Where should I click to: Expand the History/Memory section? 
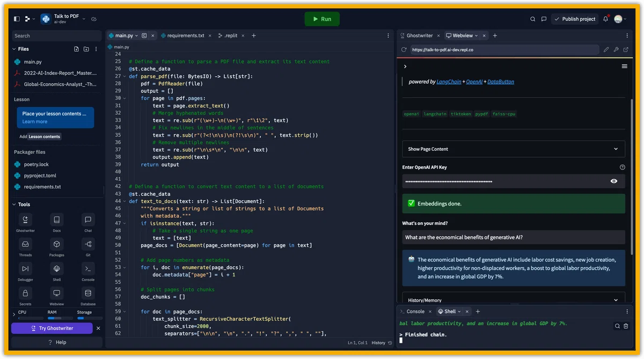[x=514, y=300]
